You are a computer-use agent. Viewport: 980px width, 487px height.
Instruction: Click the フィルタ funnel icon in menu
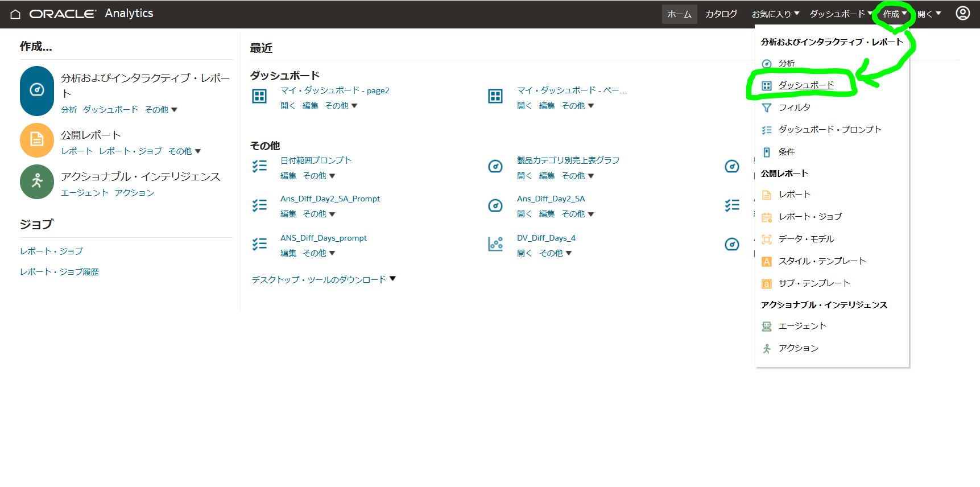click(767, 108)
